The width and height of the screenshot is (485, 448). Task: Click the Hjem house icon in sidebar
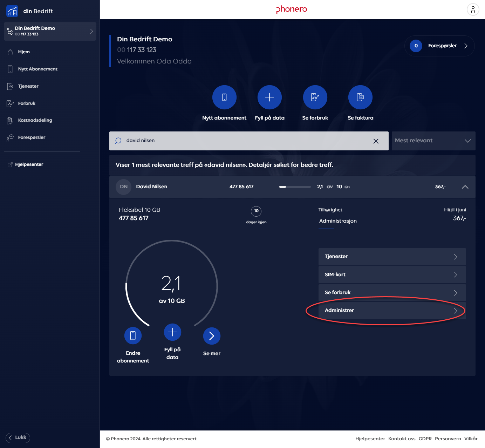click(x=10, y=52)
